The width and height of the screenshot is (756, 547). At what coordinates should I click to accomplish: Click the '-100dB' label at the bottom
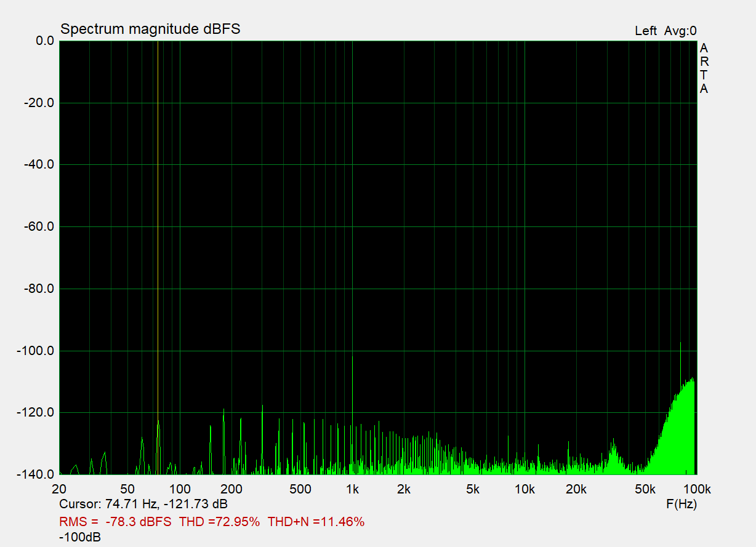tap(80, 537)
